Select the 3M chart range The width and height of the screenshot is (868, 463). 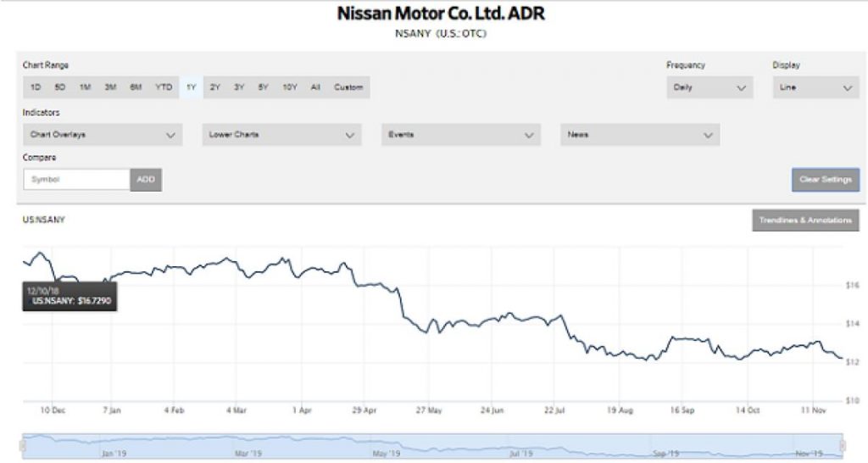[110, 87]
